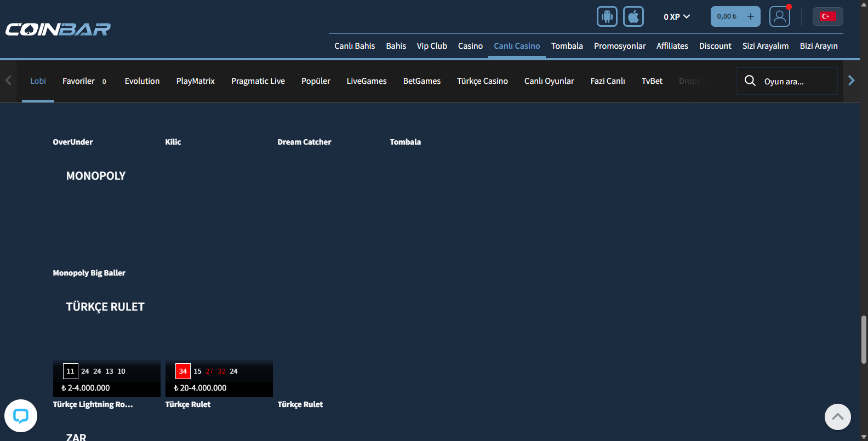
Task: Switch to the Fazi Canlı tab
Action: (x=608, y=81)
